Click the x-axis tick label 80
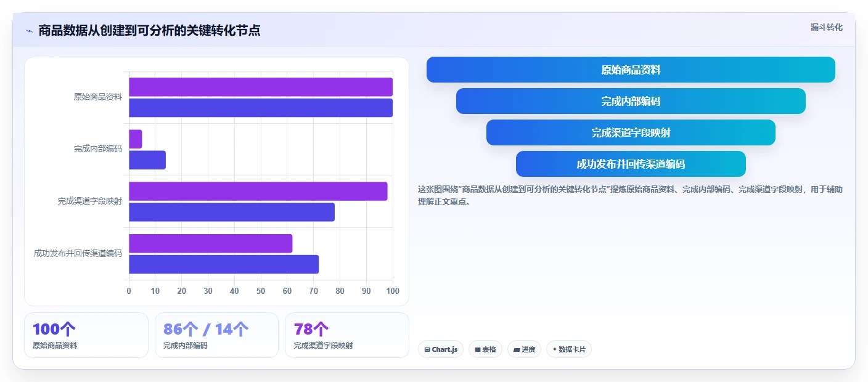The width and height of the screenshot is (868, 382). [340, 291]
